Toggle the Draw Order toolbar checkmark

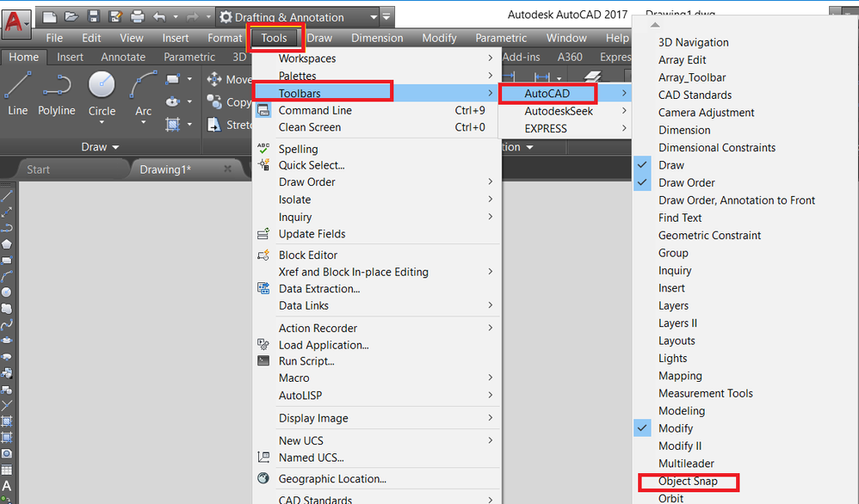642,182
